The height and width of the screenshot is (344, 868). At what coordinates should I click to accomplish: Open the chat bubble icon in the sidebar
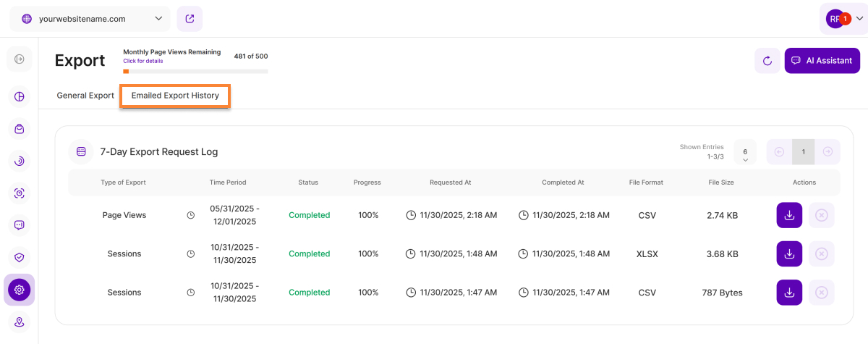click(20, 225)
